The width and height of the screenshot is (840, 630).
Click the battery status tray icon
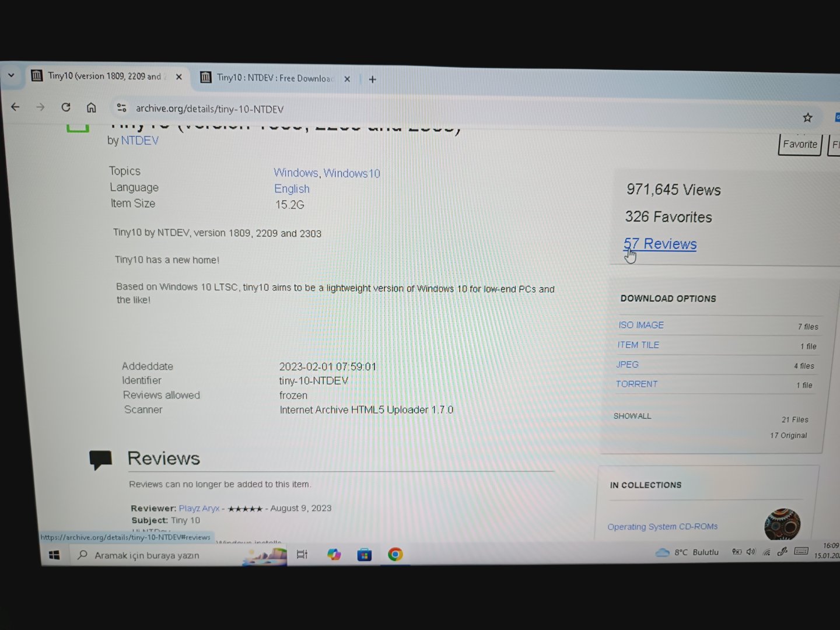737,552
